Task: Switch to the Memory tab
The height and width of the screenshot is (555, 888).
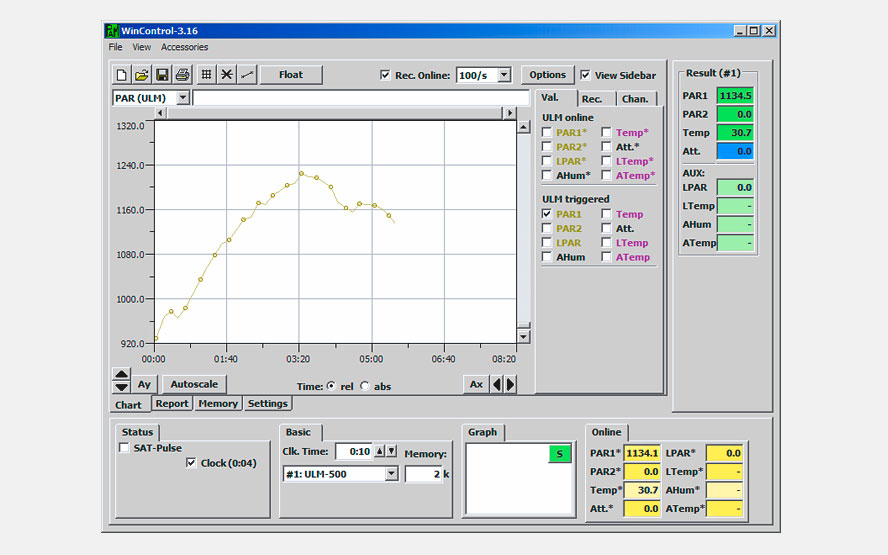Action: [217, 403]
